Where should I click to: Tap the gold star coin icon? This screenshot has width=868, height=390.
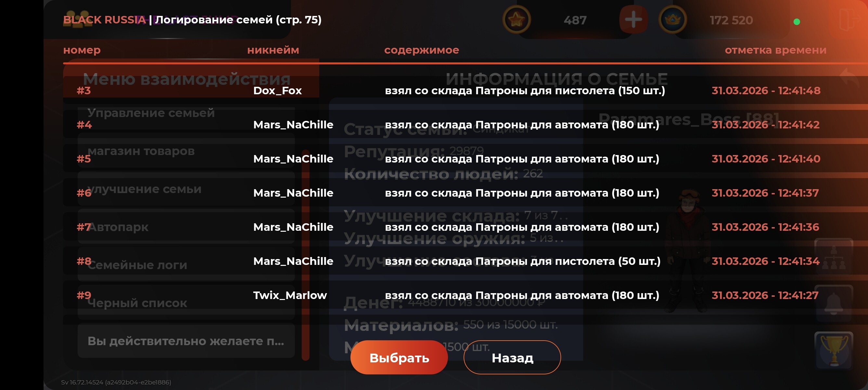[x=517, y=19]
